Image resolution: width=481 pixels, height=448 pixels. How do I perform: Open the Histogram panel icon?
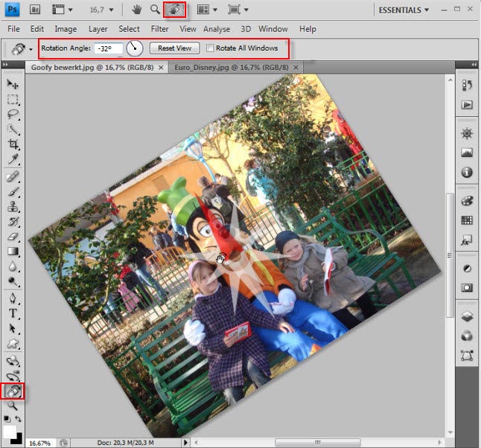(467, 153)
